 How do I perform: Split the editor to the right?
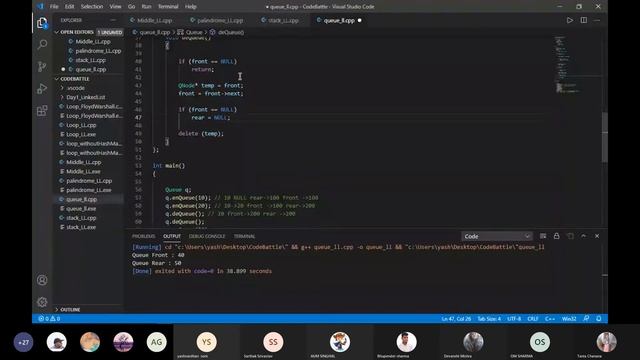[584, 20]
